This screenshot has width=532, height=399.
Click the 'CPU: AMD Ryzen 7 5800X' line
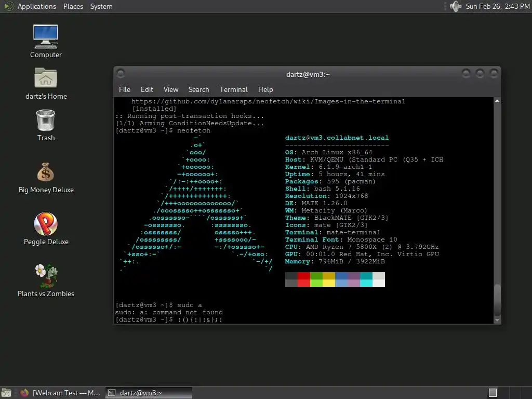pyautogui.click(x=362, y=247)
